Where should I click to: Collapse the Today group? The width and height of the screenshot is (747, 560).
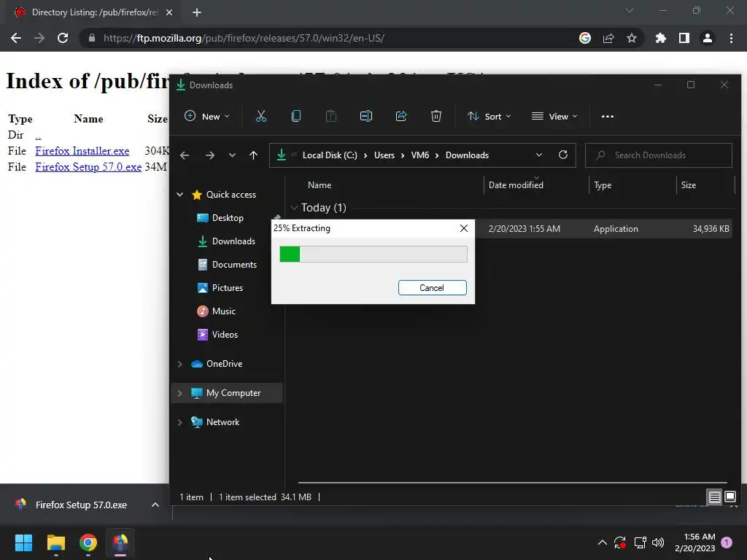[294, 208]
